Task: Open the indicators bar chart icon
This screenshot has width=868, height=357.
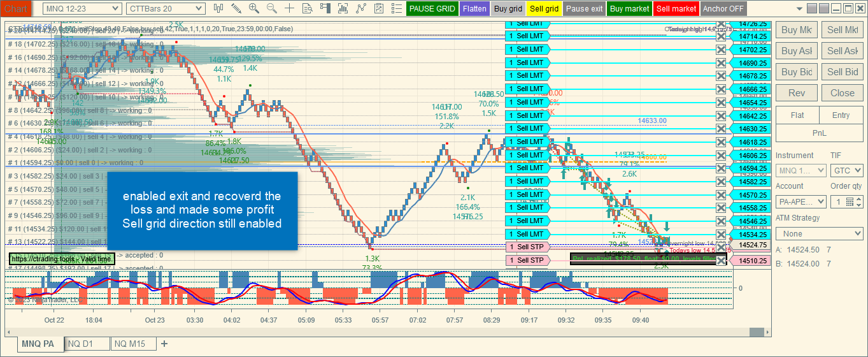Action: click(343, 8)
